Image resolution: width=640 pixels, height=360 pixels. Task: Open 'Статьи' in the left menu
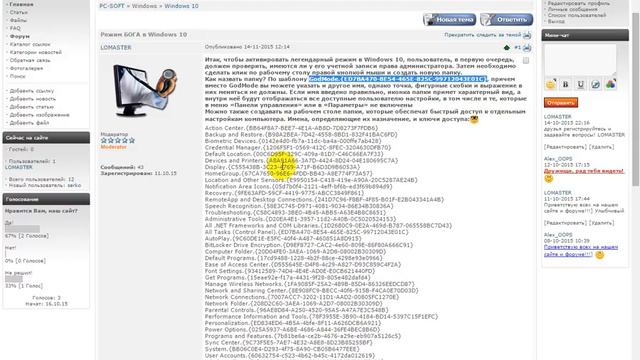tap(18, 12)
